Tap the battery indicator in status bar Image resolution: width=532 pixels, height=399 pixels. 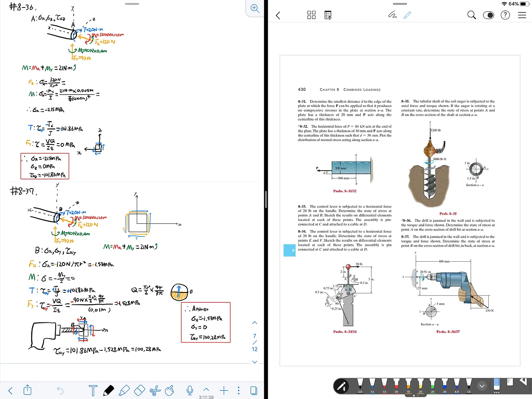pos(525,4)
